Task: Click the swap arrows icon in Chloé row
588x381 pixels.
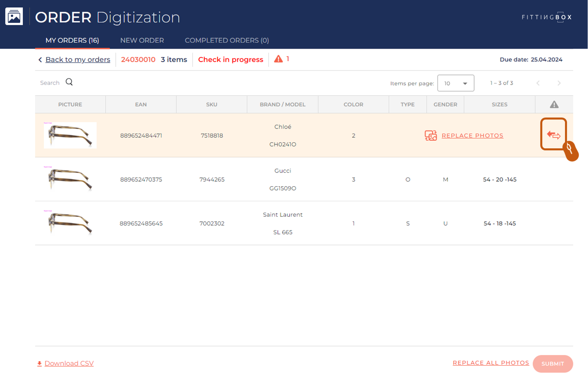Action: [553, 135]
